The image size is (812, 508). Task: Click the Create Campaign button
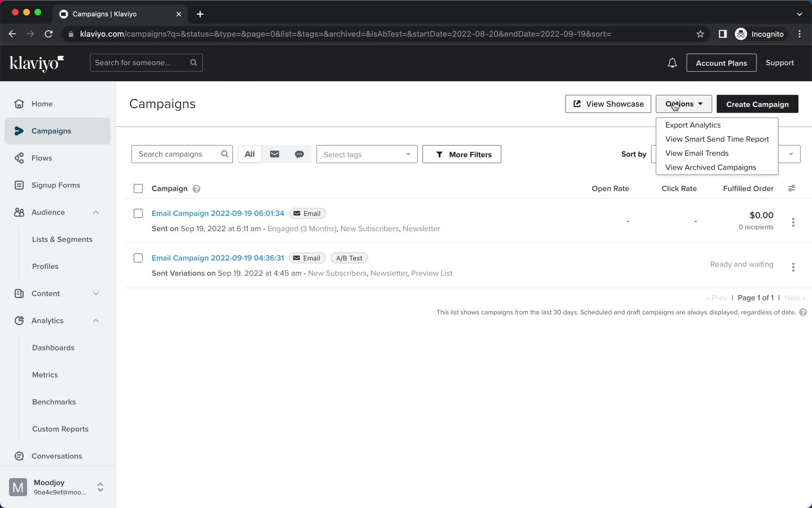757,104
